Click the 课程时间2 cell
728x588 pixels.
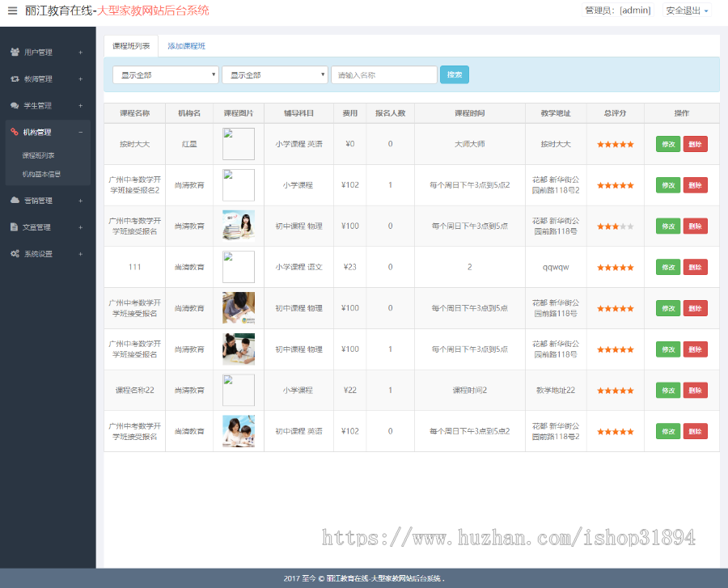(x=469, y=391)
